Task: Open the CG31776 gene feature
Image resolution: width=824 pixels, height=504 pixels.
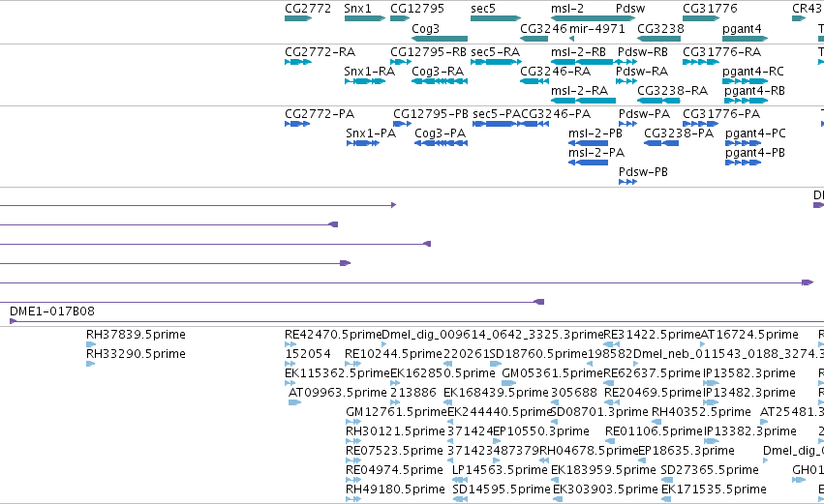Action: pos(701,18)
